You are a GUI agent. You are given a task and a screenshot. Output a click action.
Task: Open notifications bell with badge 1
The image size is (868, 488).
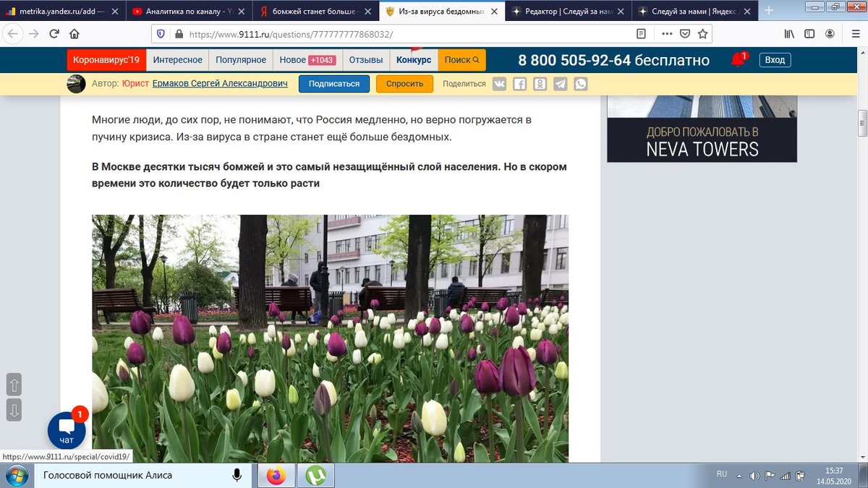(x=739, y=59)
